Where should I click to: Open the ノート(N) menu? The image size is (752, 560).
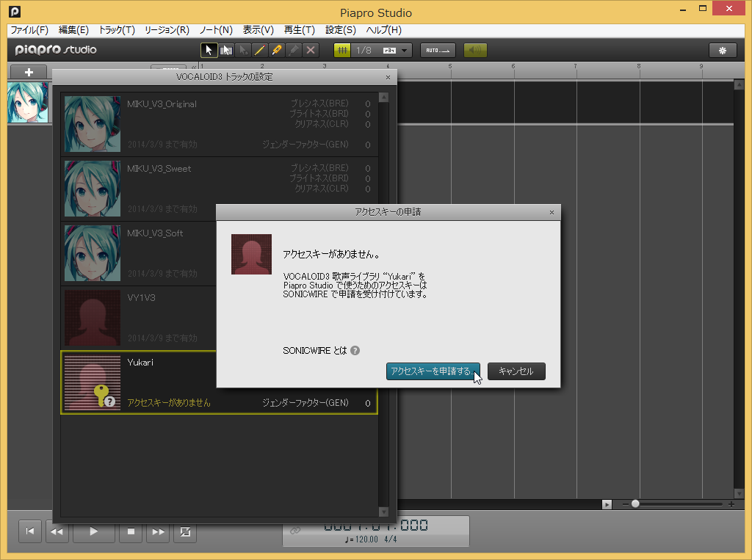pos(216,30)
